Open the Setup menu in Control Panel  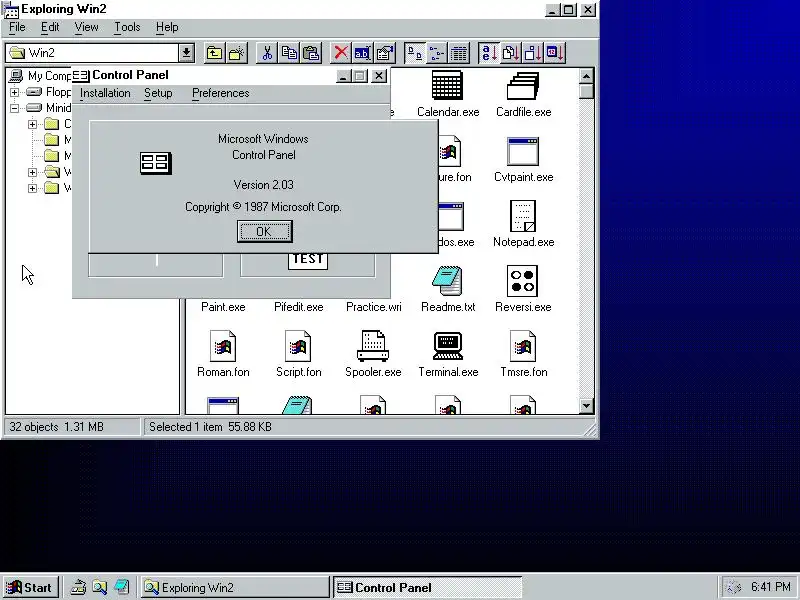tap(158, 93)
